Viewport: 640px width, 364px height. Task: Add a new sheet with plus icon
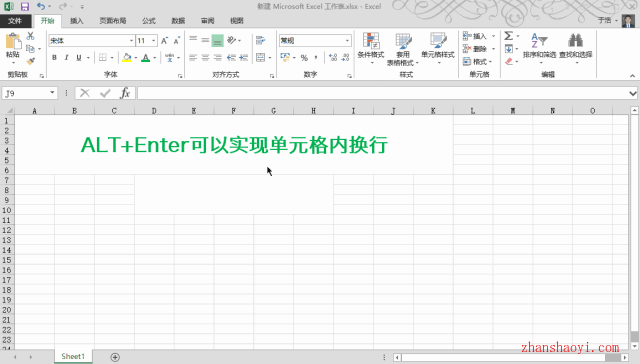point(115,357)
